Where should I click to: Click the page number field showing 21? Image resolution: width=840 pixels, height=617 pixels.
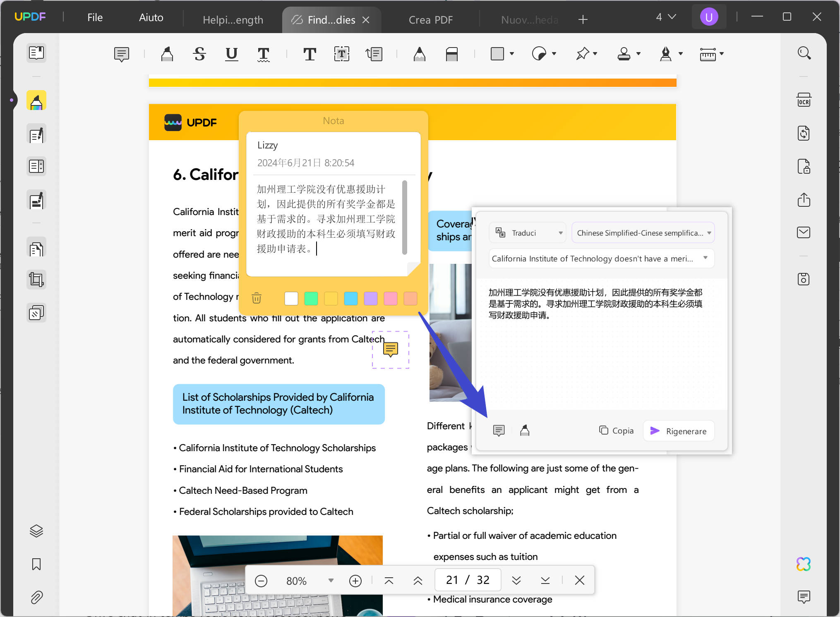(468, 580)
